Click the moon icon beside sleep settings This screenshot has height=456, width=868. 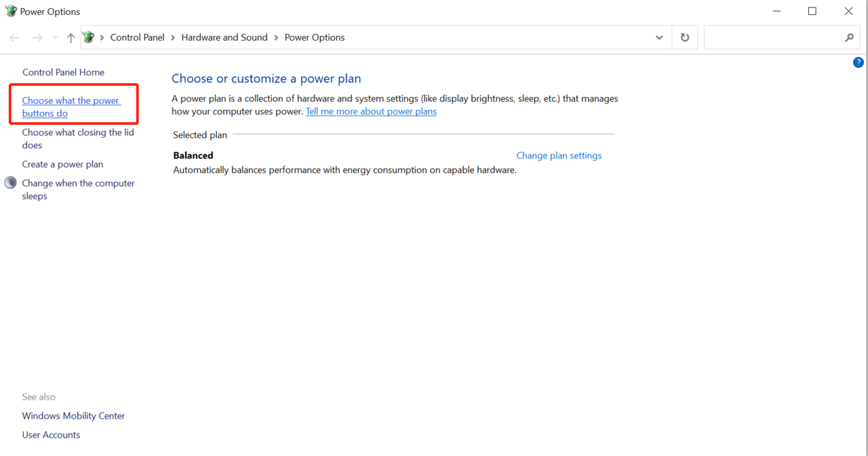click(x=10, y=183)
